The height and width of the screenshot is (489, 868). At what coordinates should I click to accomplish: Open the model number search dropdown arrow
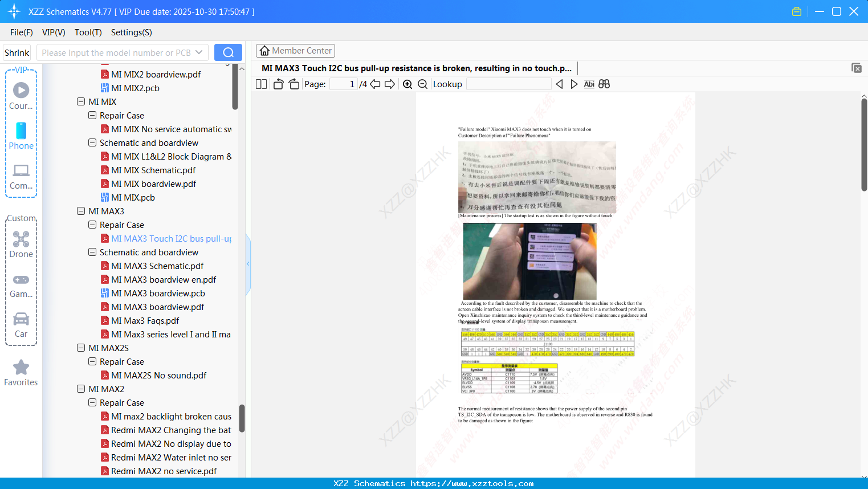click(x=199, y=52)
